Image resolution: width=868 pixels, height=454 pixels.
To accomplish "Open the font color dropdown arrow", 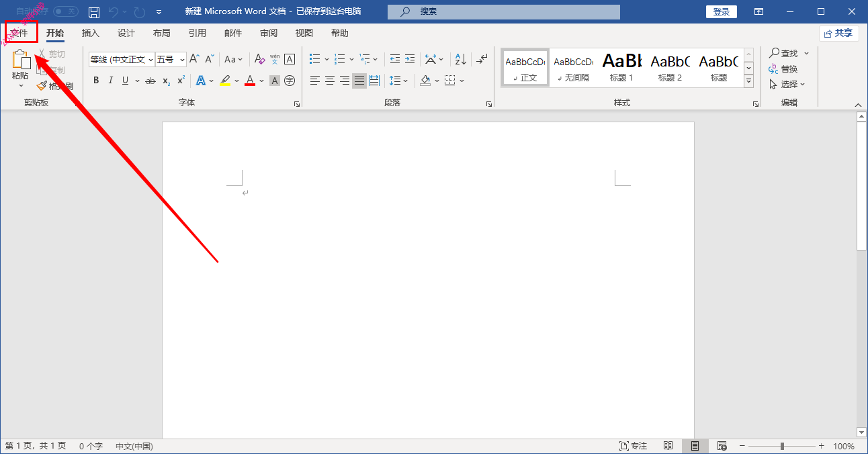I will 262,81.
